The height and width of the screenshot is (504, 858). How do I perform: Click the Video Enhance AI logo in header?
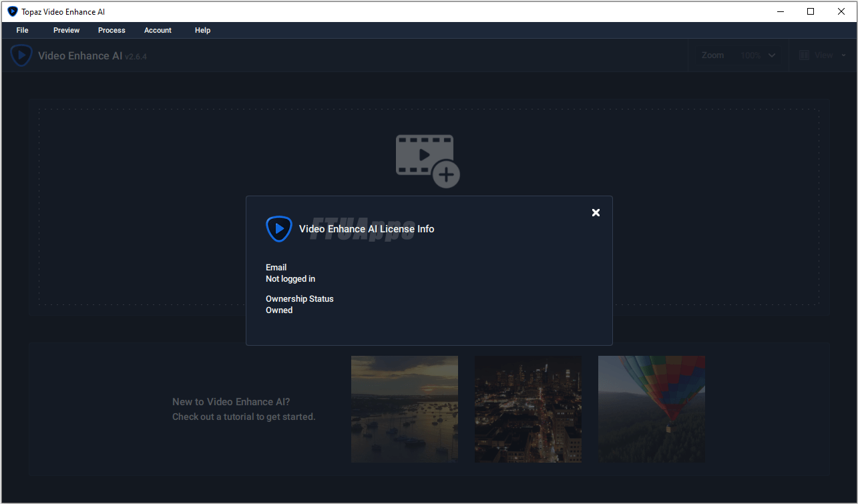click(21, 55)
